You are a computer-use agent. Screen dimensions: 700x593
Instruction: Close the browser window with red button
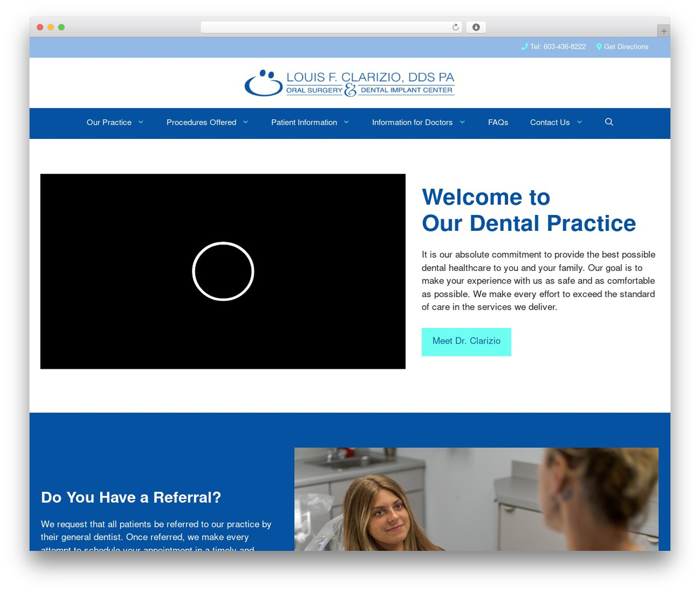40,27
